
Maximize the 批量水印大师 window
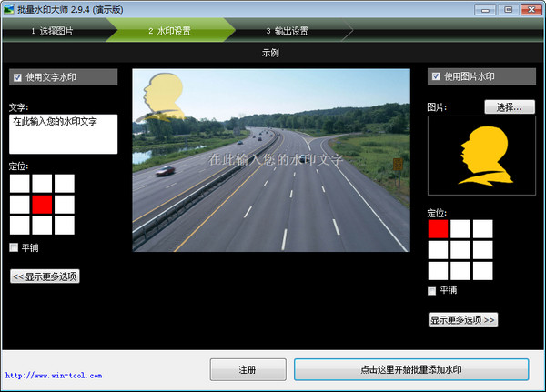[x=508, y=9]
